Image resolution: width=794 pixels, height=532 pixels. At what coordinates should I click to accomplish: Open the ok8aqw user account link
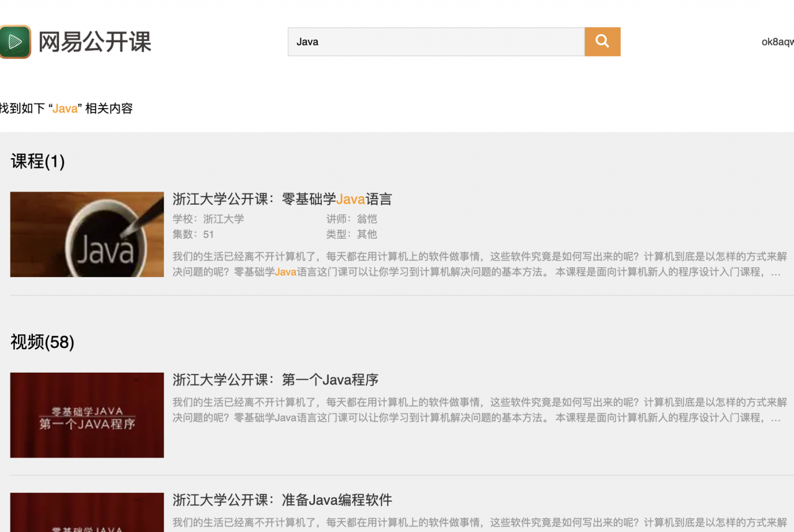click(778, 42)
